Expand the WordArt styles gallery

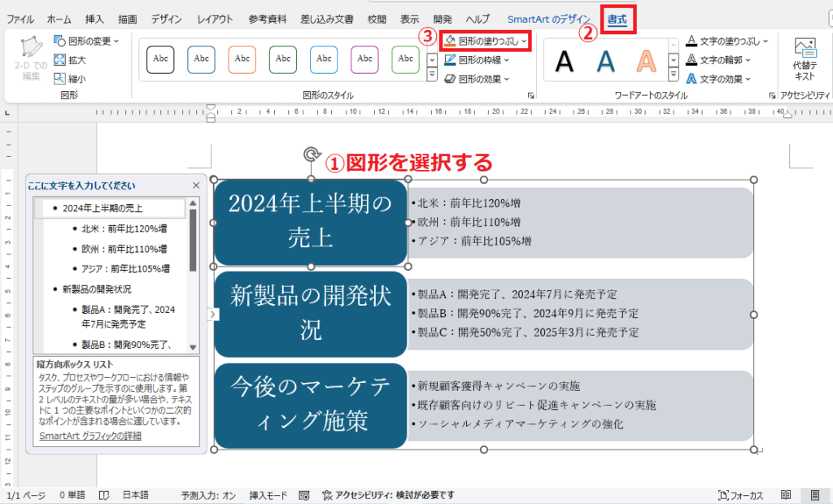click(x=673, y=76)
